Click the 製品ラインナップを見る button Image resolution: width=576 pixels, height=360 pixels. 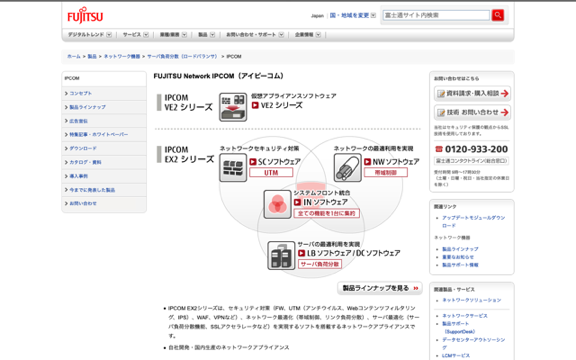pos(380,288)
